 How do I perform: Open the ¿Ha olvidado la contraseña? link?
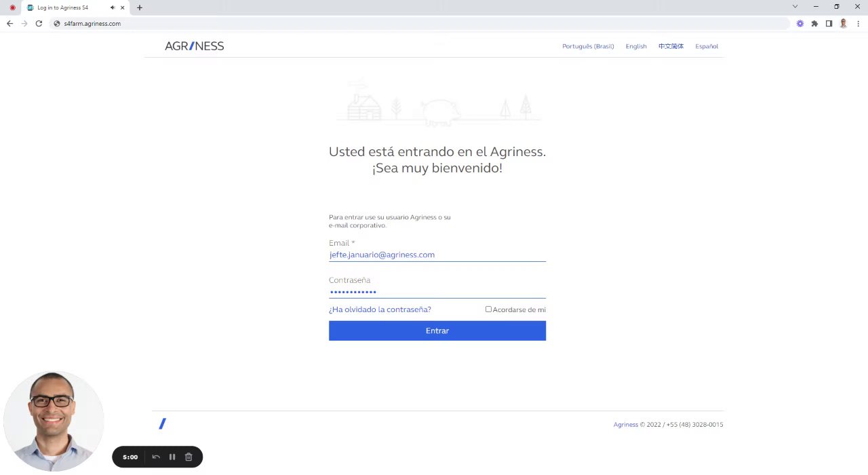[380, 309]
